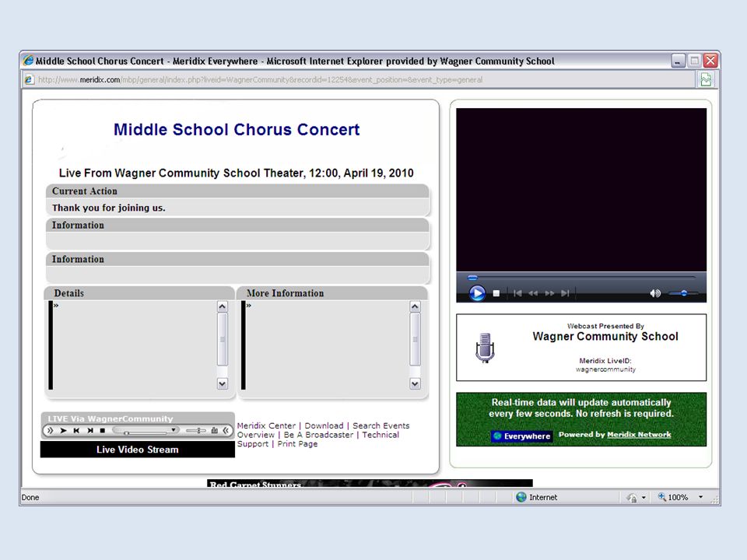Open the audio player equalizer icon
Viewport: 747px width, 560px height.
tap(215, 430)
